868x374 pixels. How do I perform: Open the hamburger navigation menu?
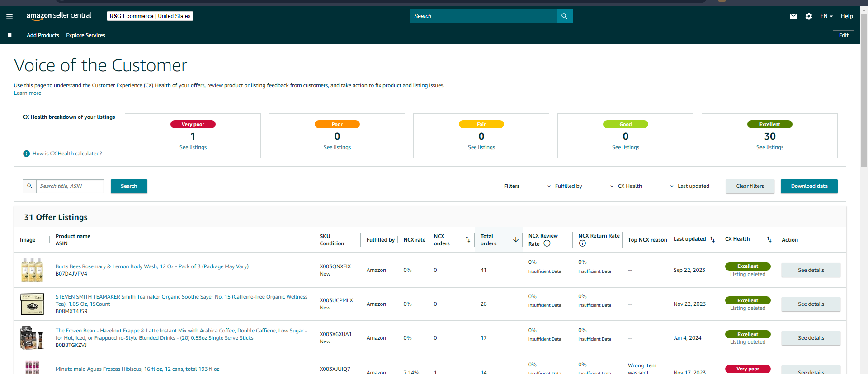click(9, 16)
